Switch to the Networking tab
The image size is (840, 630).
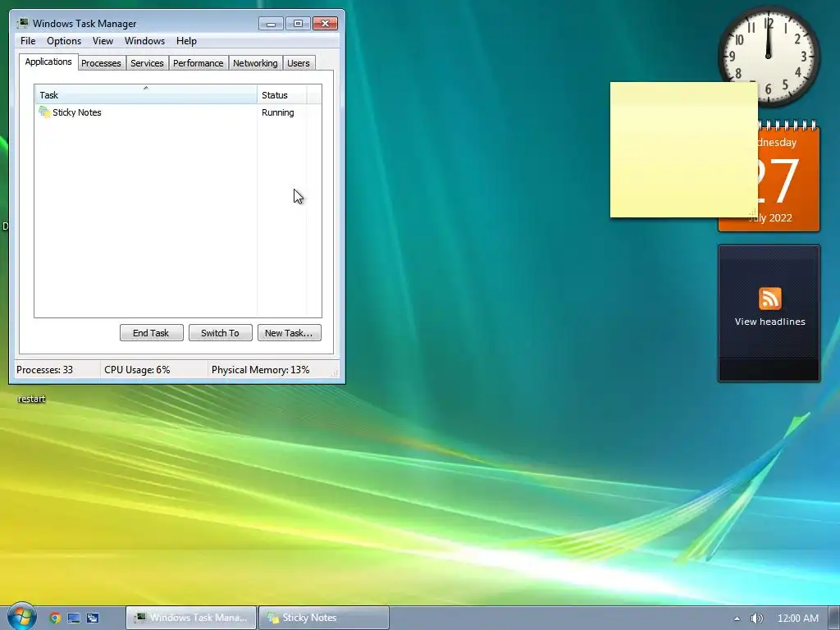pos(256,63)
